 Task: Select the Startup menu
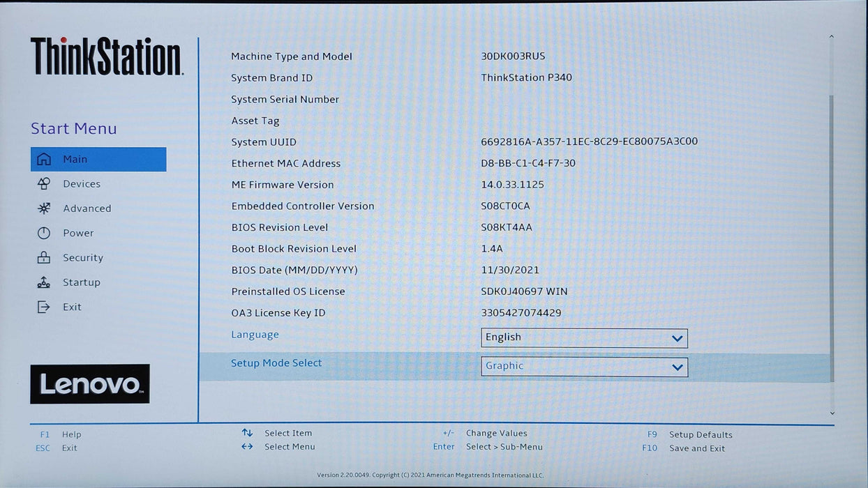[82, 282]
